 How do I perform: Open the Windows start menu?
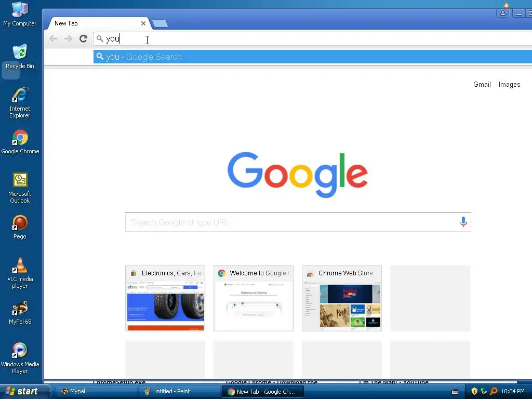24,391
